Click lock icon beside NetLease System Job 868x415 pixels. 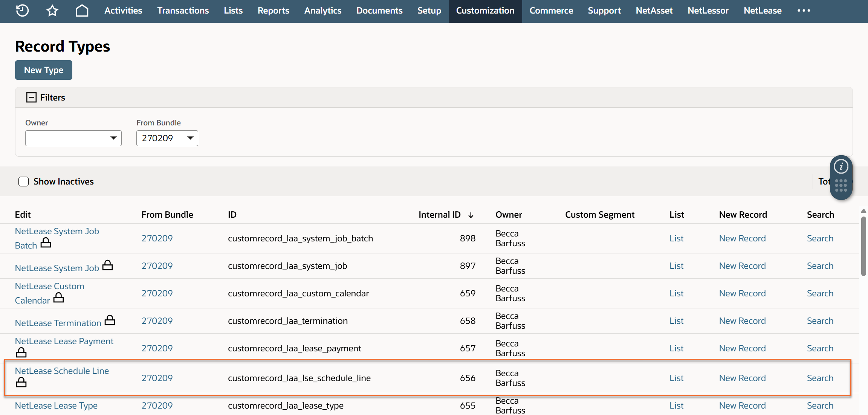coord(108,265)
